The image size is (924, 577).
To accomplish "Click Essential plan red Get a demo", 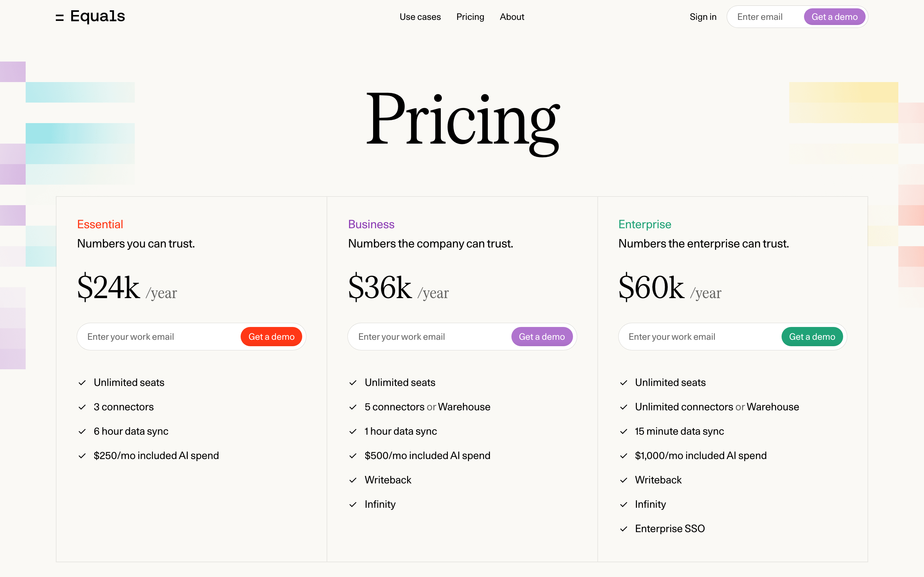I will click(x=271, y=337).
